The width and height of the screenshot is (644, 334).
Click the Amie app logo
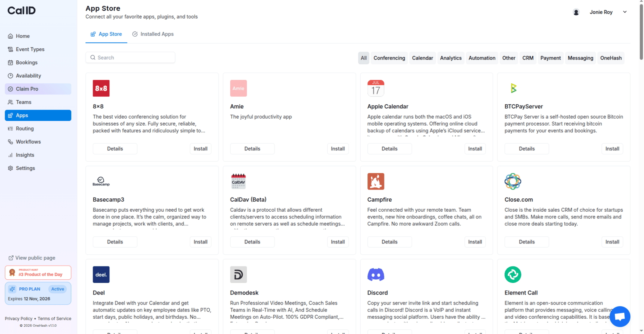tap(238, 88)
